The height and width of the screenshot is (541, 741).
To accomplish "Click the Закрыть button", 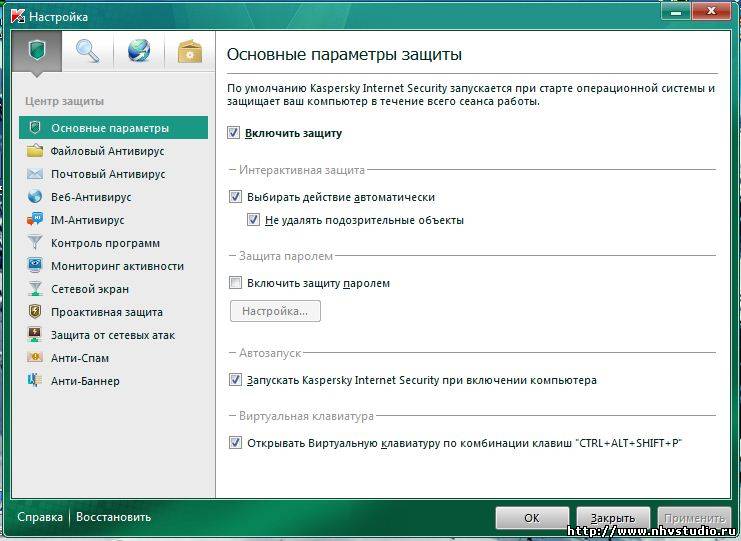I will [x=613, y=518].
